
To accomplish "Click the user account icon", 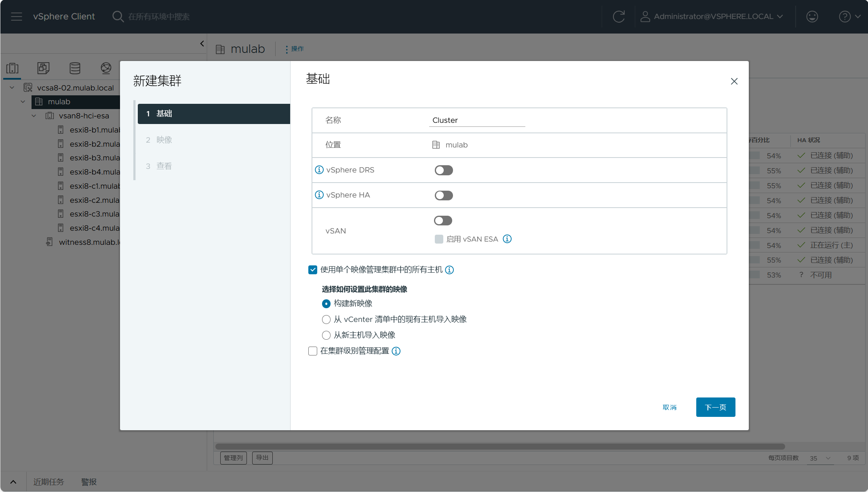I will pyautogui.click(x=645, y=17).
